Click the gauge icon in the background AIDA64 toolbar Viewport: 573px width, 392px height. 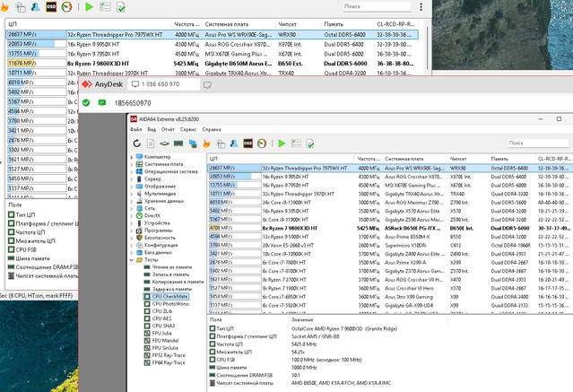click(x=66, y=6)
